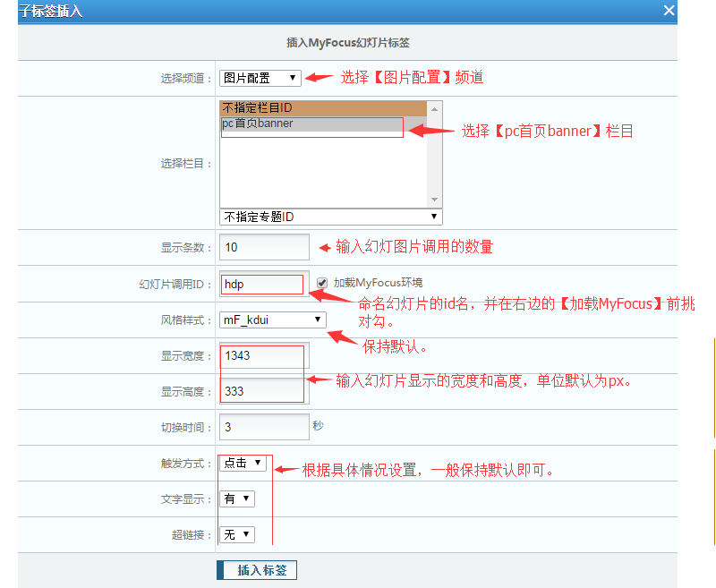
Task: Open the 不指定专题ID topic dropdown
Action: pyautogui.click(x=328, y=216)
